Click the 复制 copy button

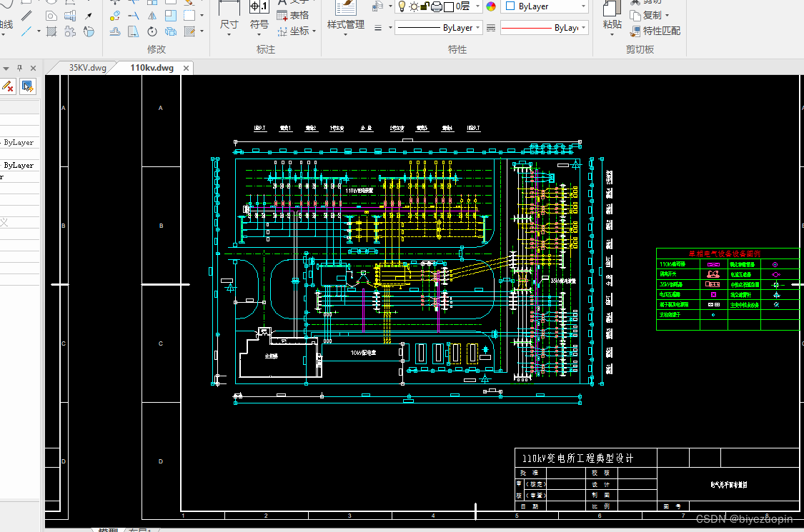(646, 16)
